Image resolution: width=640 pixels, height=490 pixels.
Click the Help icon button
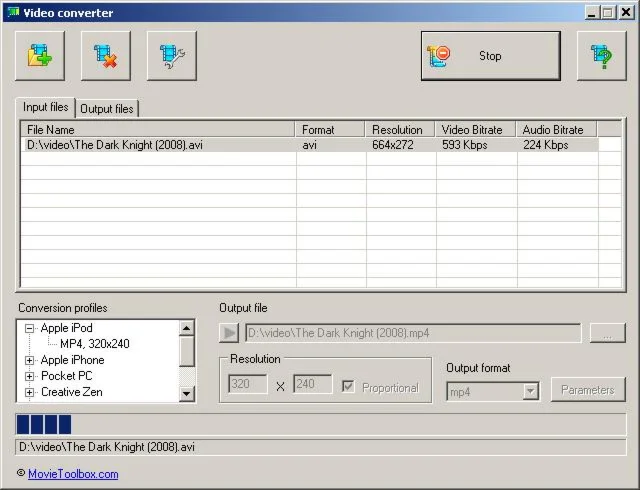click(601, 56)
